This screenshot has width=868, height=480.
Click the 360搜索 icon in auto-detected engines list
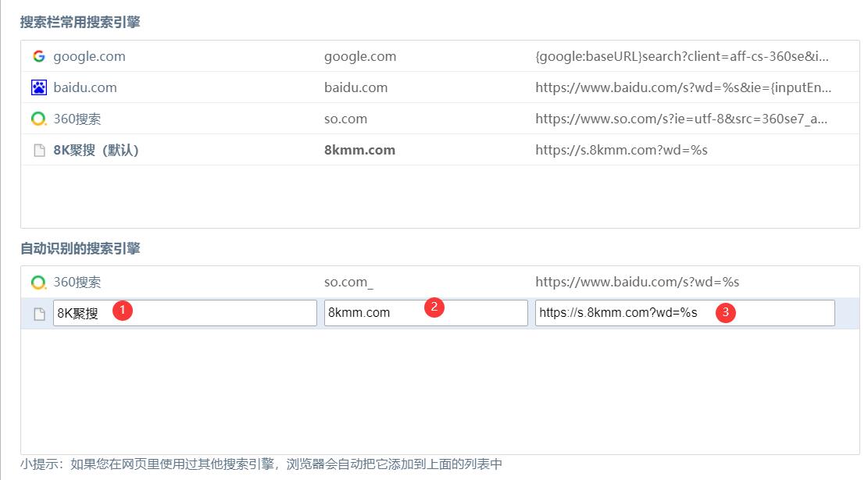39,282
